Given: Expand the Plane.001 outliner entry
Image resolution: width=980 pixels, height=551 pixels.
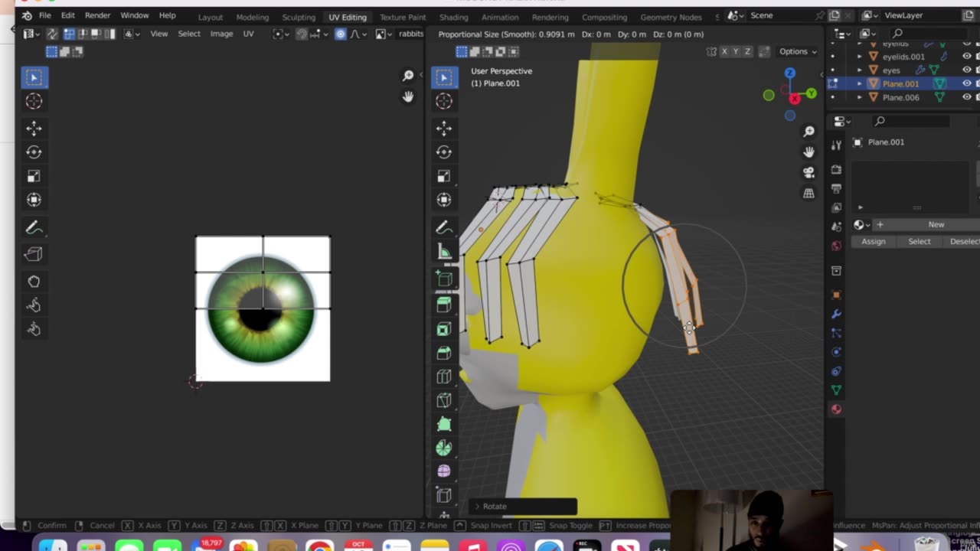Looking at the screenshot, I should coord(859,83).
